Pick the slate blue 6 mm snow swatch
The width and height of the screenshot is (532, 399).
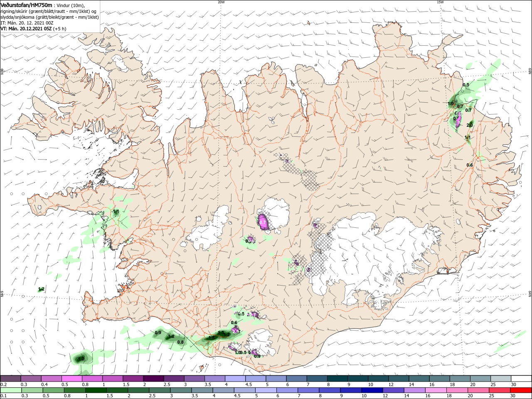pyautogui.click(x=296, y=379)
